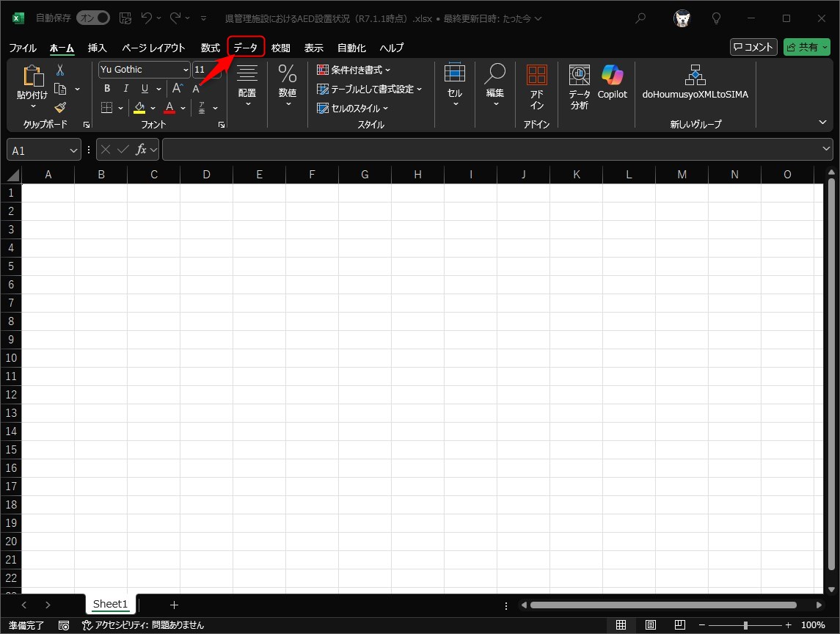Click the search magnifier in title bar
This screenshot has height=634, width=840.
coord(640,18)
